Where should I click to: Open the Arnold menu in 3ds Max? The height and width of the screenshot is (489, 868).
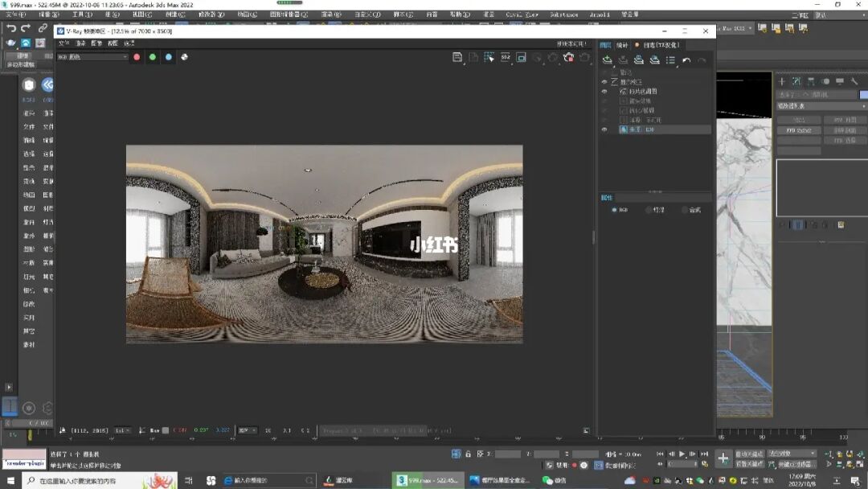pos(600,14)
